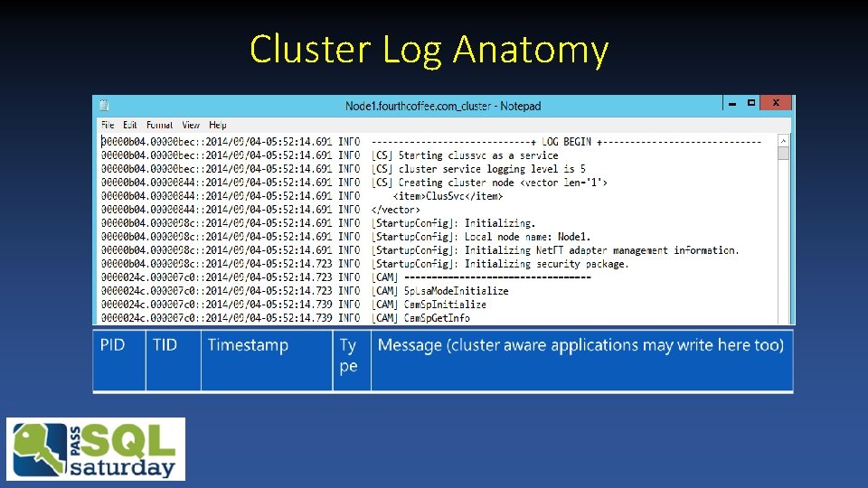
Task: Click the PASS SQL Saturday logo
Action: (96, 449)
